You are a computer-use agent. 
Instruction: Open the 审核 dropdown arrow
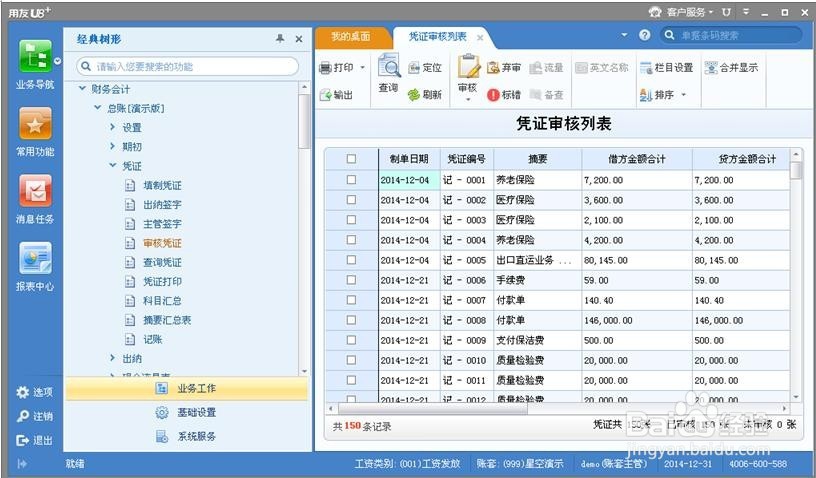pos(468,100)
